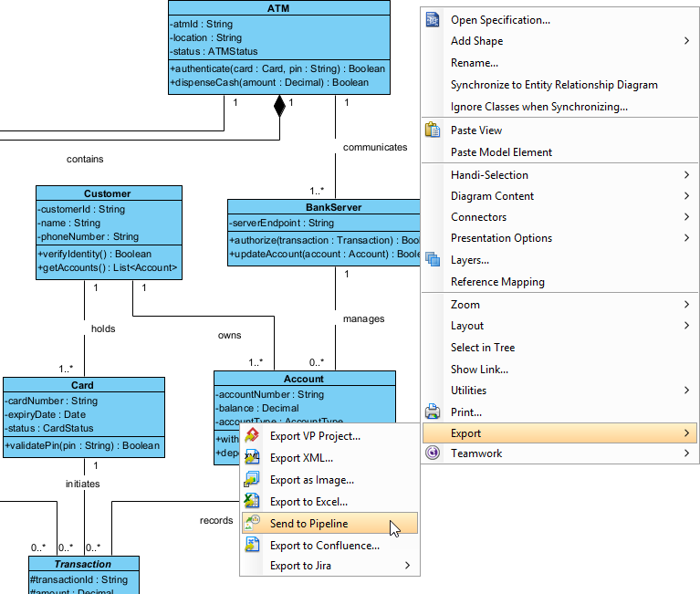Click Export to Confluence... label
The image size is (700, 594).
pos(325,546)
